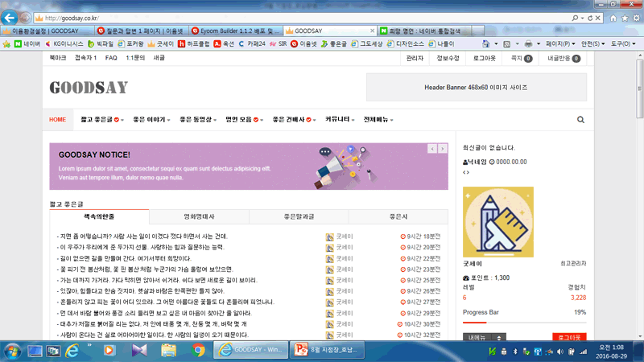The height and width of the screenshot is (362, 644).
Task: Open the 이윰넷 bookmark
Action: [x=303, y=44]
